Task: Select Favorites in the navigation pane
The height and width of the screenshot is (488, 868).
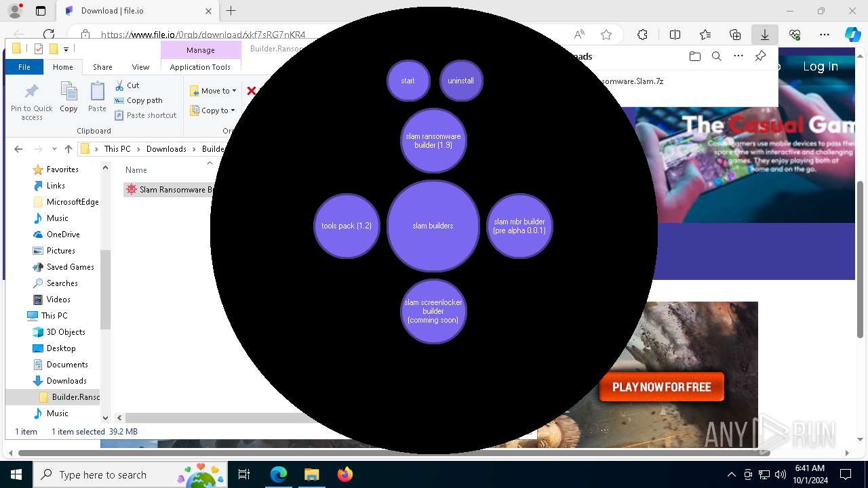Action: point(62,169)
